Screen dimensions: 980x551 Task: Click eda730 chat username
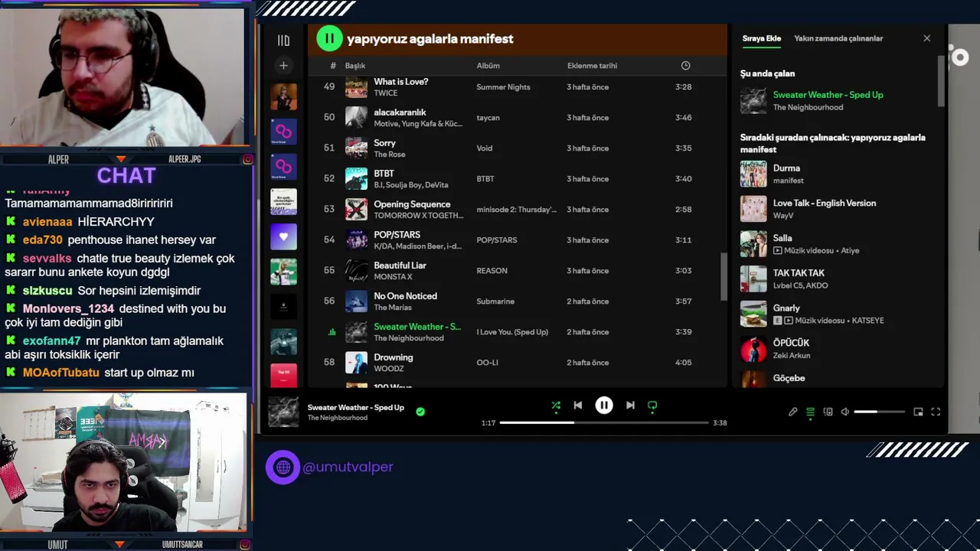(42, 240)
